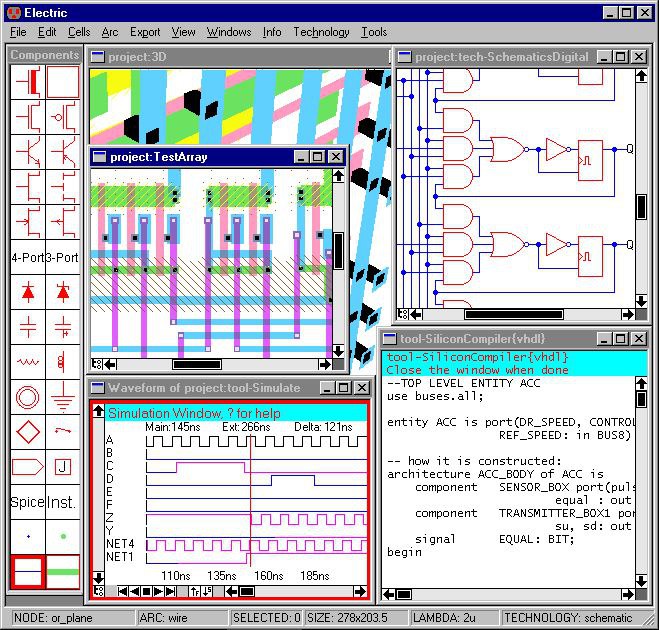Choose the diode component
The image size is (659, 630).
pyautogui.click(x=28, y=292)
